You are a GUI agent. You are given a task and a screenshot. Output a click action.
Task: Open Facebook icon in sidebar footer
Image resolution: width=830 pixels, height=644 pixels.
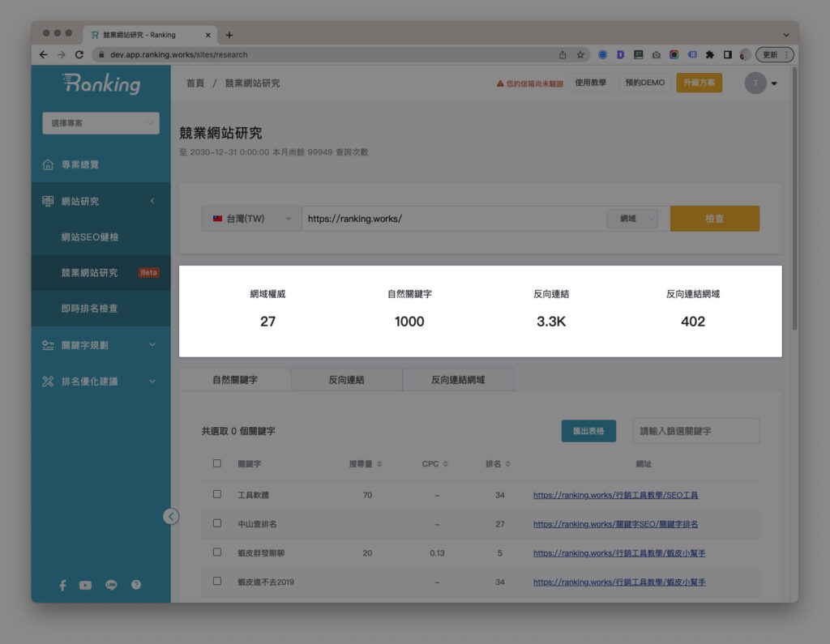[62, 585]
